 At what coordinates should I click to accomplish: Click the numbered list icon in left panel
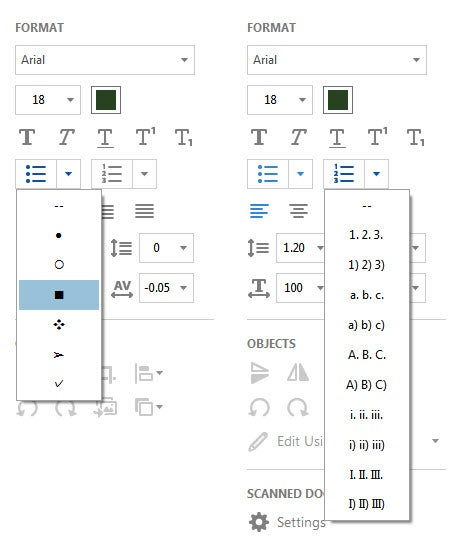coord(112,174)
